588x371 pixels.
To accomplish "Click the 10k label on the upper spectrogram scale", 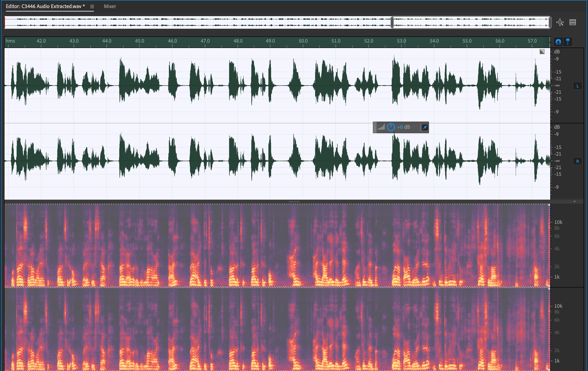I will pyautogui.click(x=558, y=222).
